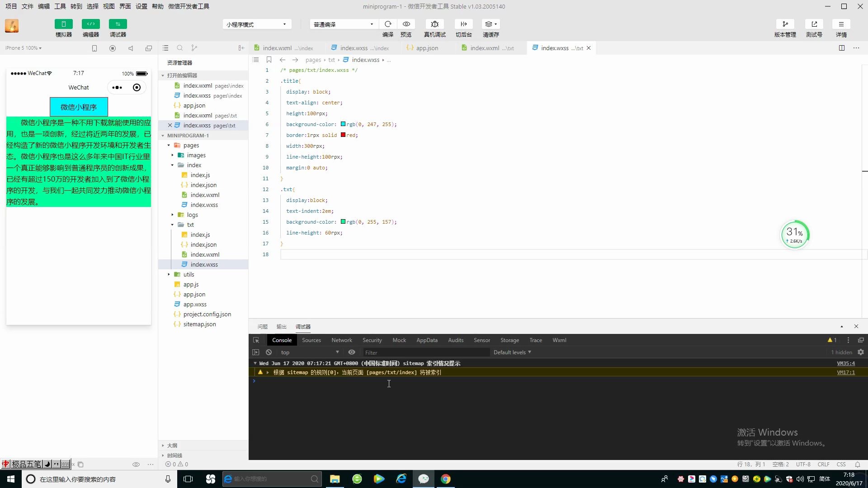Open the Network devtools tab
Viewport: 868px width, 488px height.
click(341, 340)
